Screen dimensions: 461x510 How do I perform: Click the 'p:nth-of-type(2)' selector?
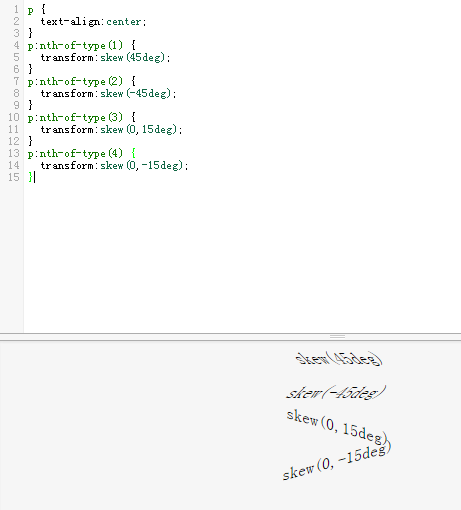(75, 82)
